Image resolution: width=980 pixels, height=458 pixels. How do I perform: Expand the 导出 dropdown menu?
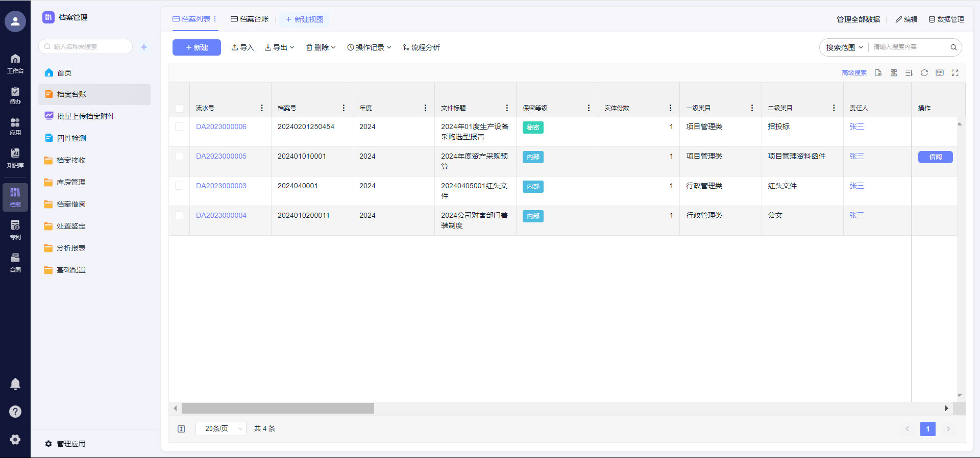(x=280, y=47)
